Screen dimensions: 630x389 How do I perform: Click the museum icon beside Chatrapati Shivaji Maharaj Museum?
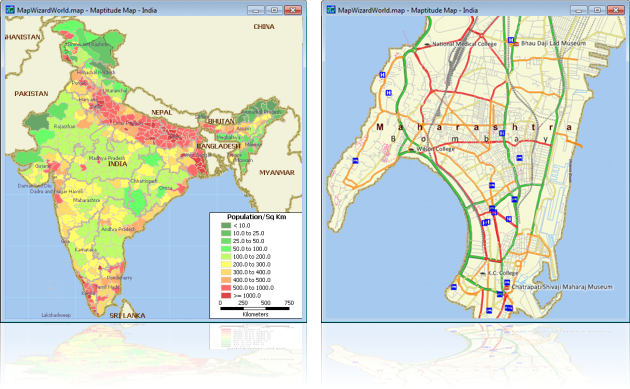coord(507,287)
